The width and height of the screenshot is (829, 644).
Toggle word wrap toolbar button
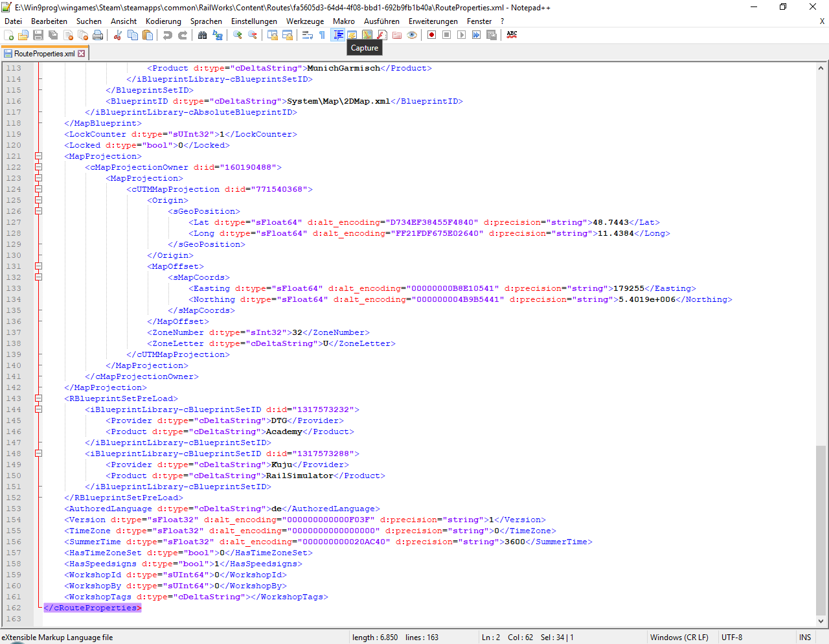tap(308, 35)
